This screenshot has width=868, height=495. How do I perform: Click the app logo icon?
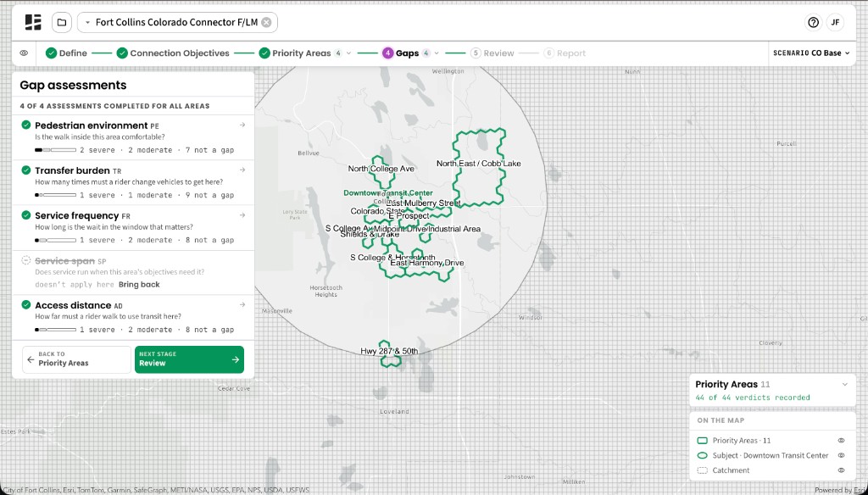(x=33, y=23)
